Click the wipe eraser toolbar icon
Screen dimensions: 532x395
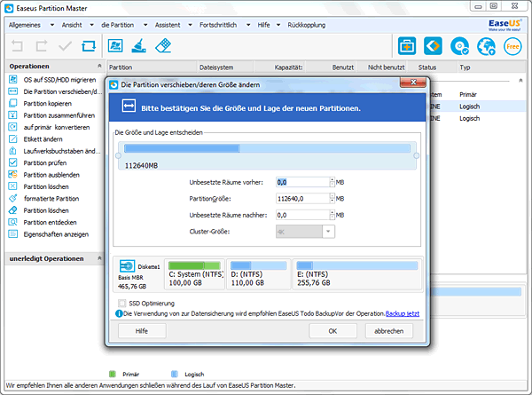[x=163, y=45]
